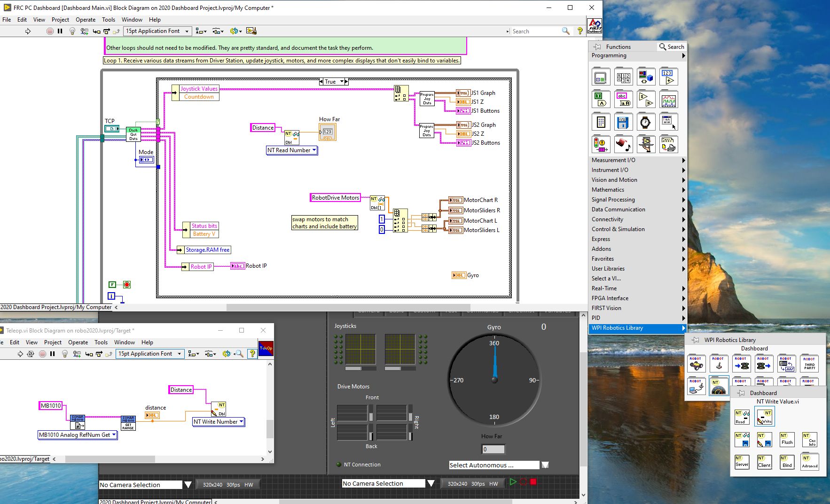The width and height of the screenshot is (830, 504).
Task: Click the Search button in Functions palette
Action: (672, 47)
